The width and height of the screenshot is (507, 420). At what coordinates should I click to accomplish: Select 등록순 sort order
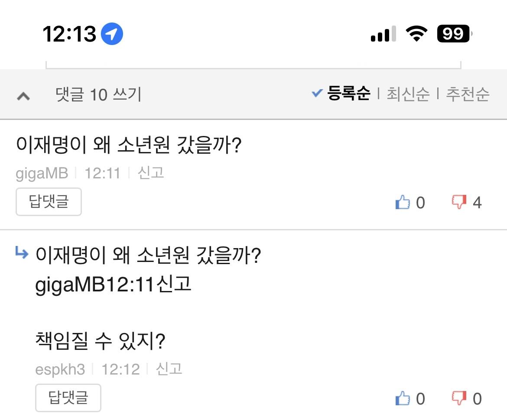pos(349,94)
